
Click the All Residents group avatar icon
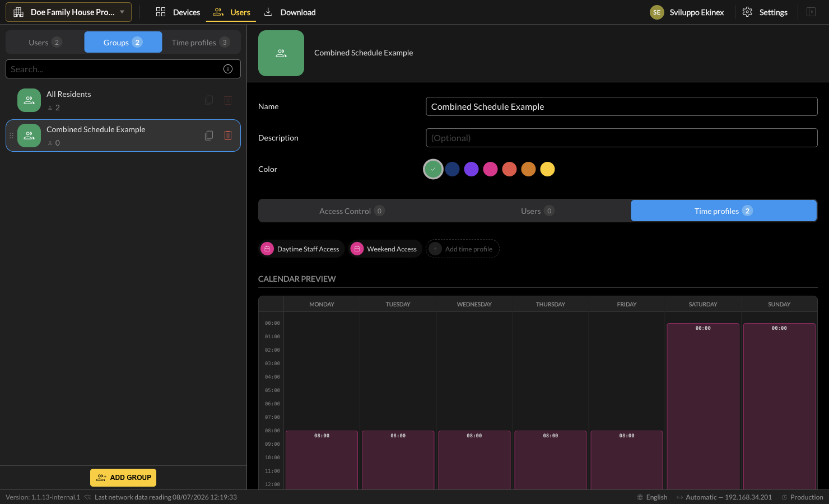pyautogui.click(x=29, y=100)
